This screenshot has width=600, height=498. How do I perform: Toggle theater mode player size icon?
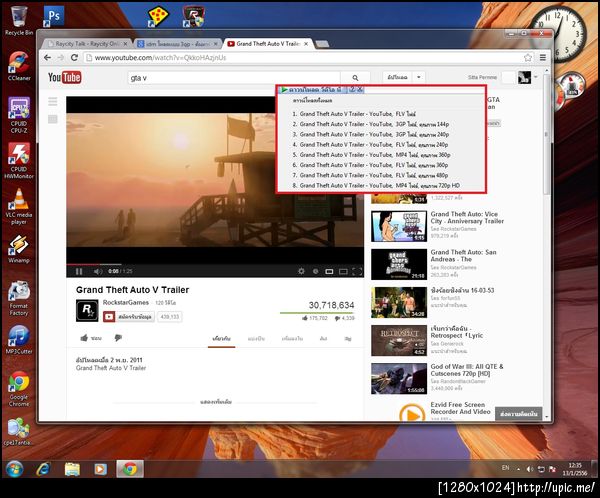343,271
